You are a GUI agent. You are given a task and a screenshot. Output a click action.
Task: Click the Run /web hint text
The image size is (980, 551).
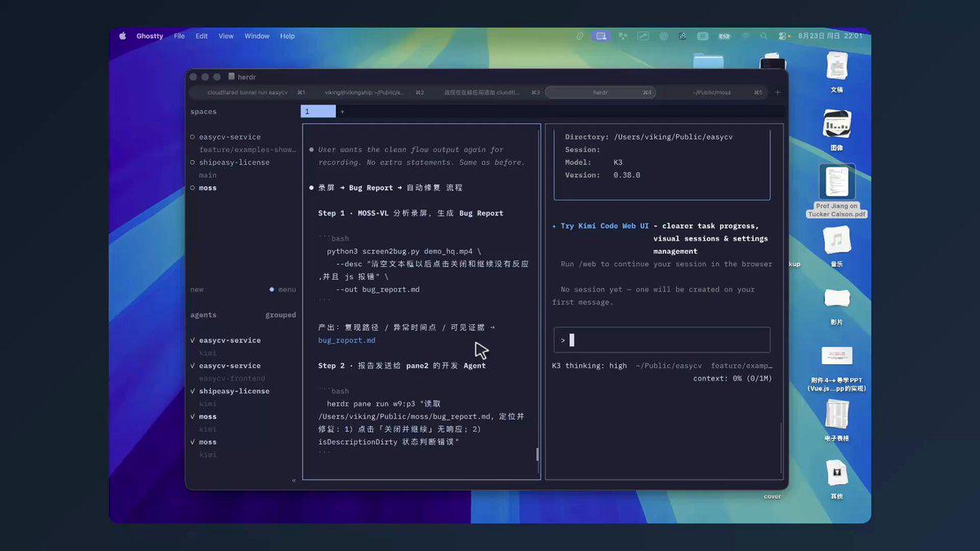tap(666, 264)
